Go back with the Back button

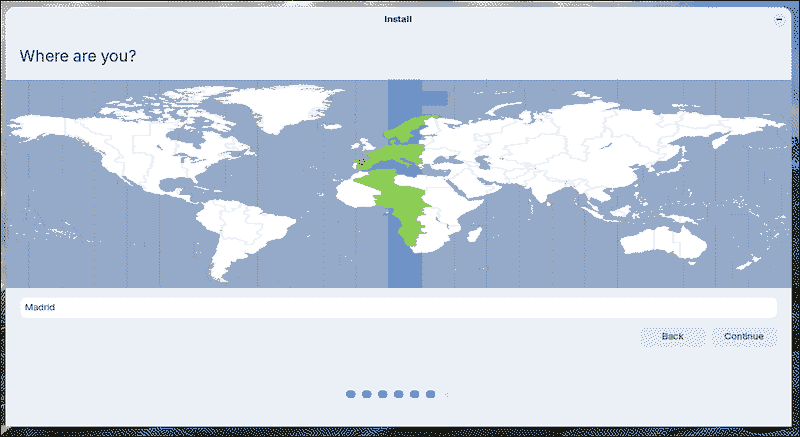point(672,337)
